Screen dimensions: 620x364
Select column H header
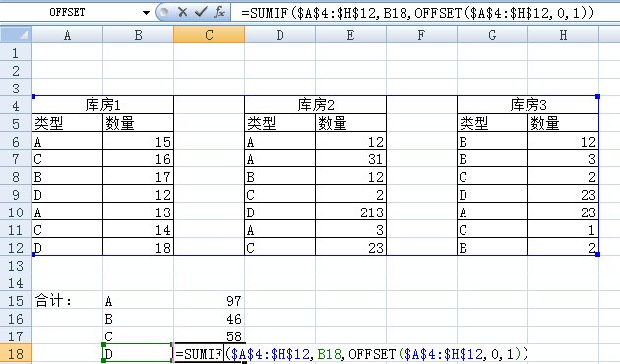coord(563,35)
